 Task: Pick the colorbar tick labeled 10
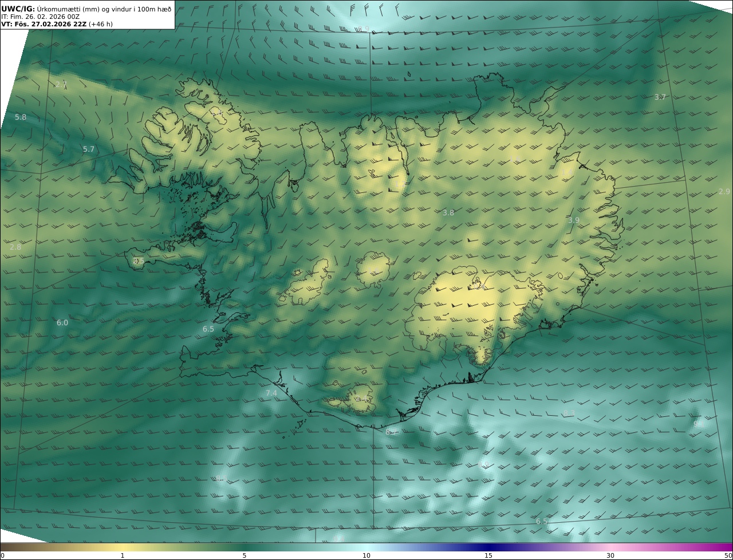366,555
